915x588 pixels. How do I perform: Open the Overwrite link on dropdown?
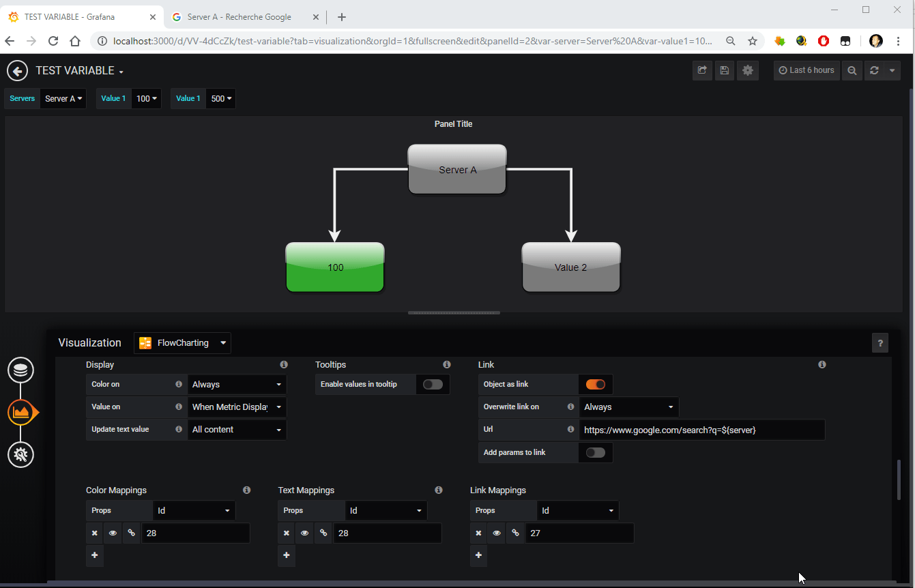(628, 407)
